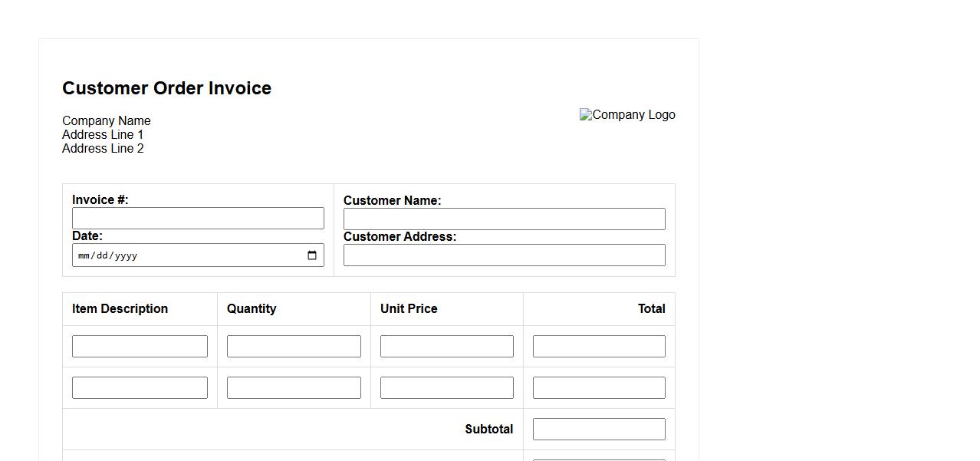Click the second row Quantity field
This screenshot has height=461, width=980.
click(x=294, y=388)
